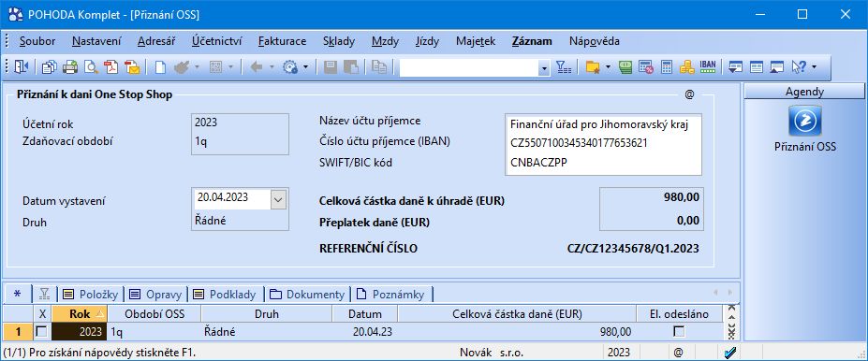868x361 pixels.
Task: Click the back arrow toolbar icon
Action: pyautogui.click(x=257, y=67)
